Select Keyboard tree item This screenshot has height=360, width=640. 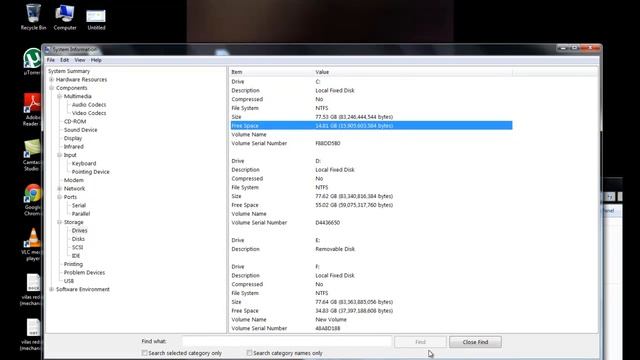point(84,163)
